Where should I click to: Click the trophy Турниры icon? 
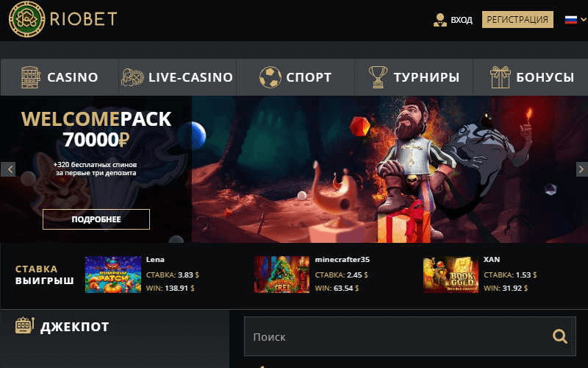pyautogui.click(x=378, y=77)
